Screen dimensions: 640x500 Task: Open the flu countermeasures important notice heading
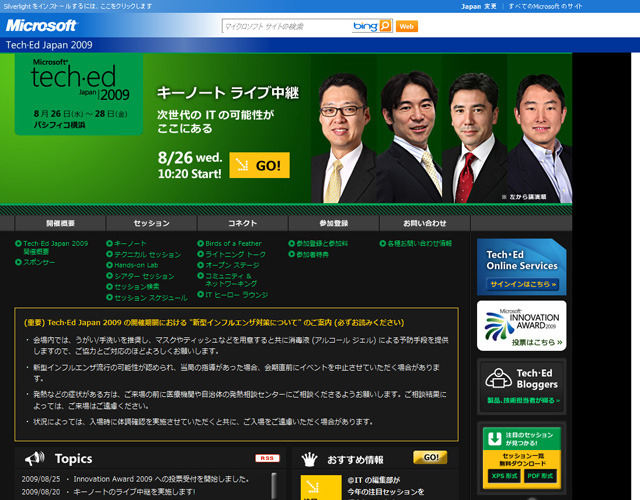[x=214, y=322]
